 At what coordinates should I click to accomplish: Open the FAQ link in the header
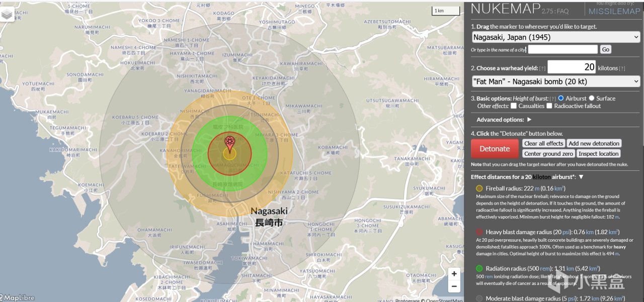click(562, 11)
